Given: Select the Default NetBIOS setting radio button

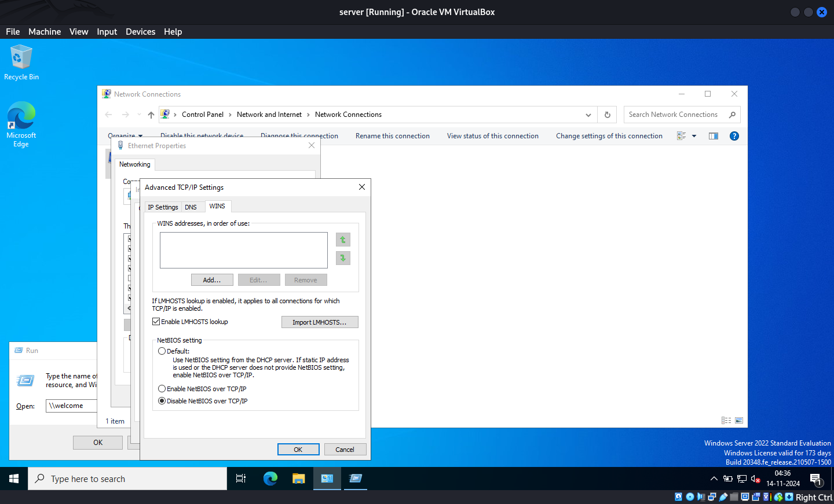Looking at the screenshot, I should click(x=162, y=351).
